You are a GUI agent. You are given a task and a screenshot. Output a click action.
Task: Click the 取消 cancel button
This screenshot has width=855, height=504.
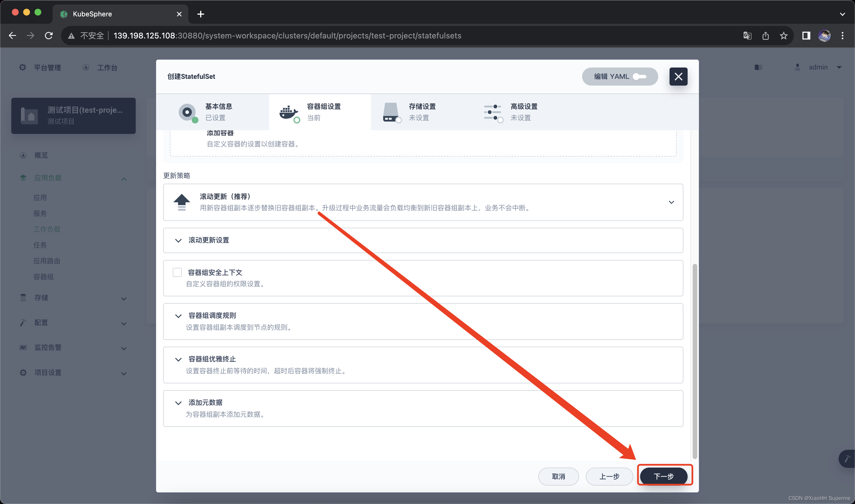pos(558,476)
